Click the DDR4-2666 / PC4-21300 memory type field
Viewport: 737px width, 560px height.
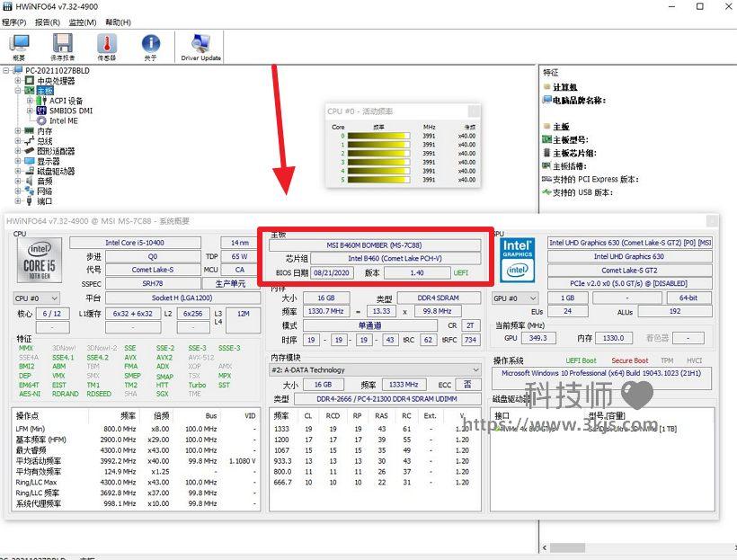coord(387,399)
